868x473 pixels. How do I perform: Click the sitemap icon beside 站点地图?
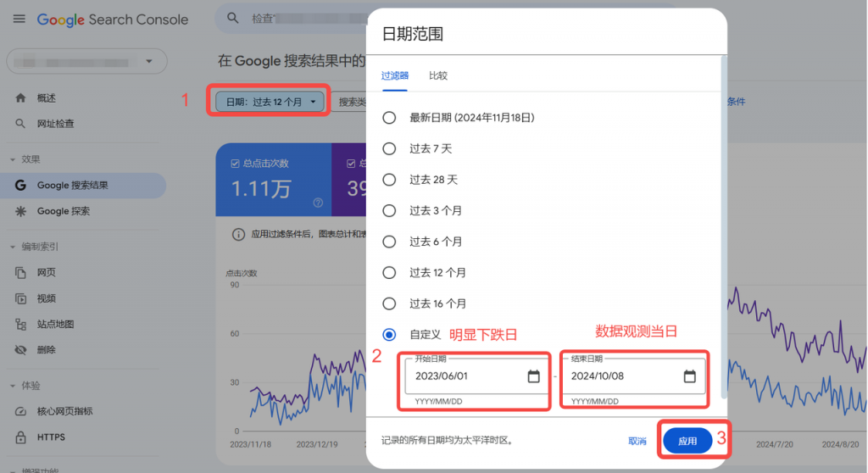click(20, 324)
